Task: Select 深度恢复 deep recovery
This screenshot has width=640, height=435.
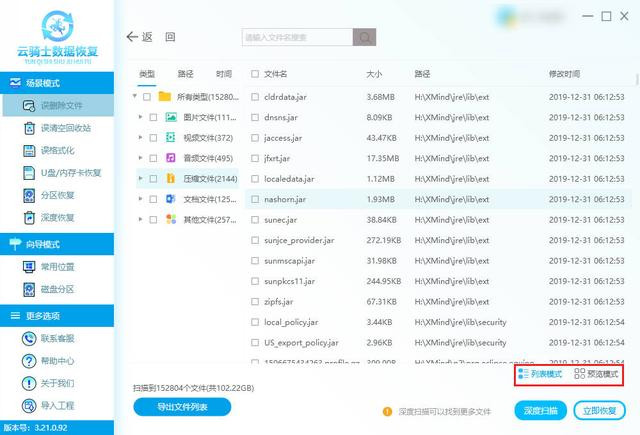Action: [49, 218]
